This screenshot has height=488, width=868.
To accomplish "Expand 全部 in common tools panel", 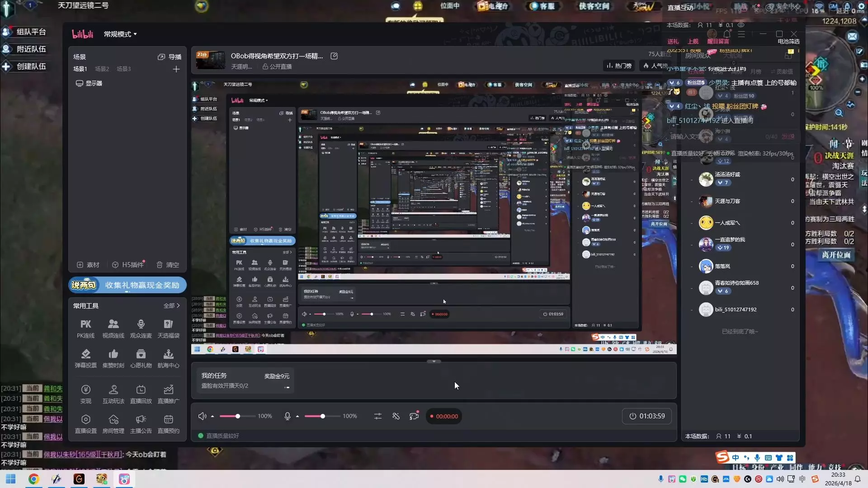I will point(171,306).
